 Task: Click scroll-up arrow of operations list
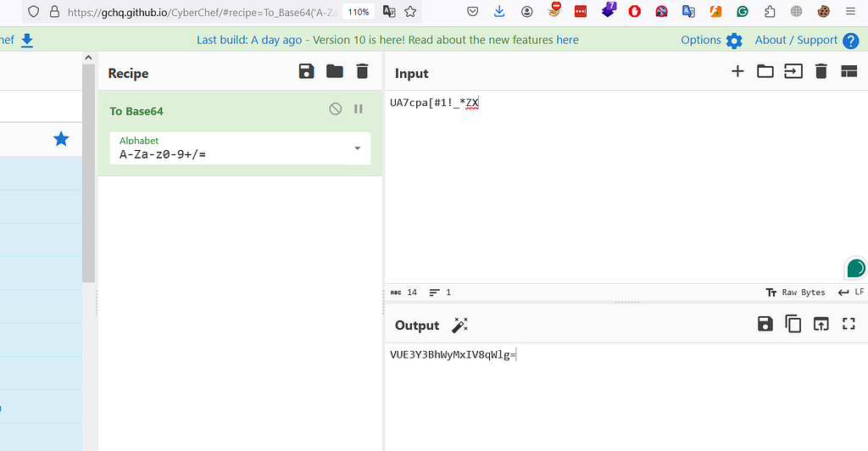click(88, 58)
